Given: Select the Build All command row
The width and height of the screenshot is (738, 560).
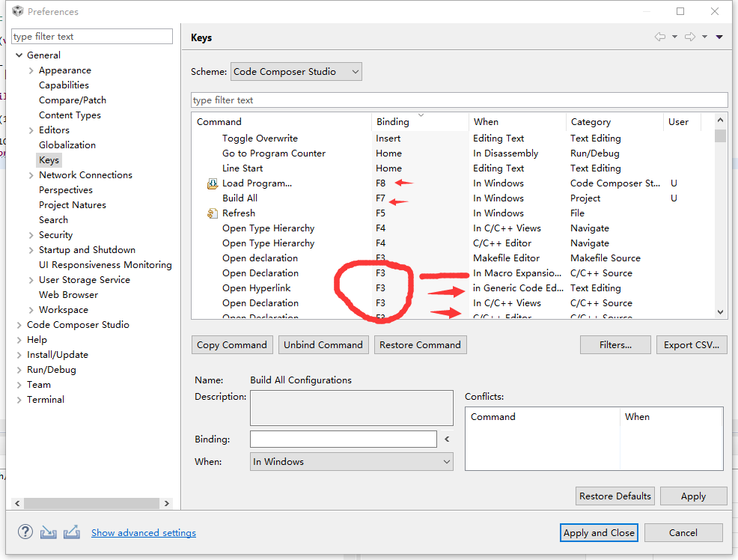Looking at the screenshot, I should click(453, 198).
